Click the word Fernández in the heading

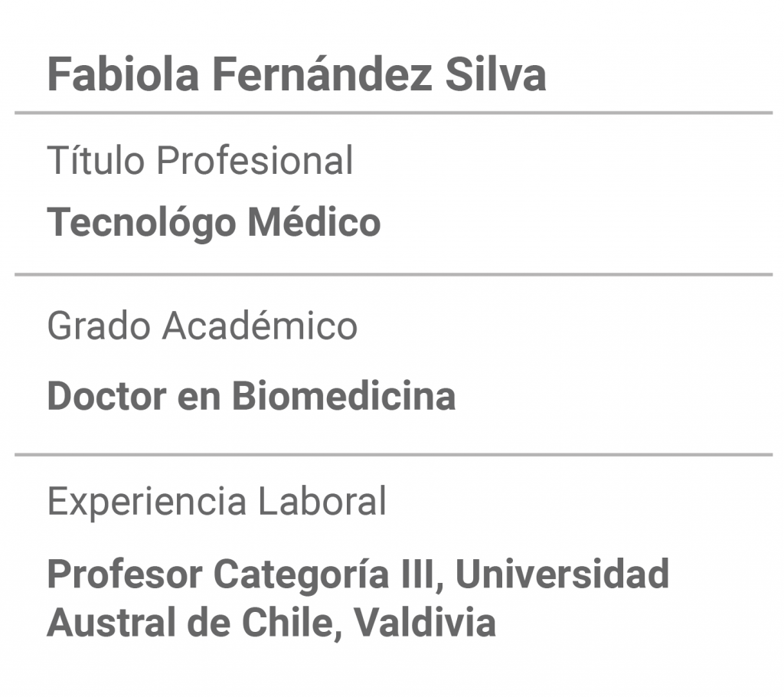pos(322,74)
